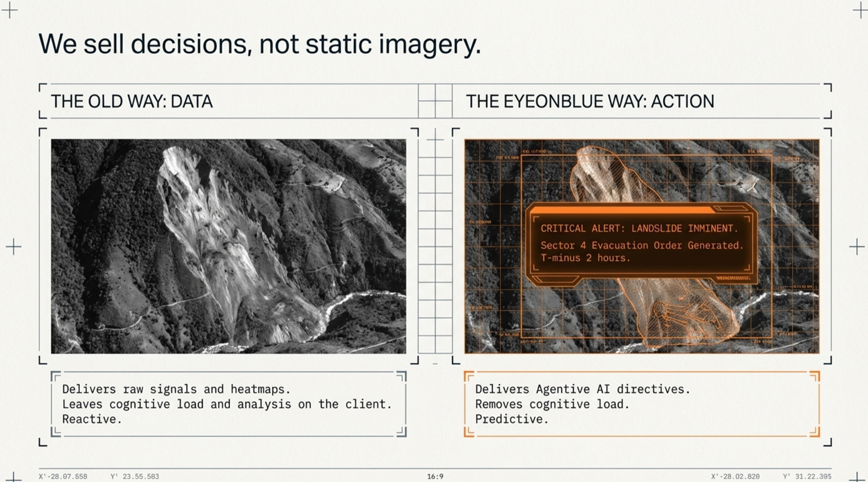Click the 'CRITICAL ALERT: LANDSLIDE IMMINENT' text

(x=639, y=228)
